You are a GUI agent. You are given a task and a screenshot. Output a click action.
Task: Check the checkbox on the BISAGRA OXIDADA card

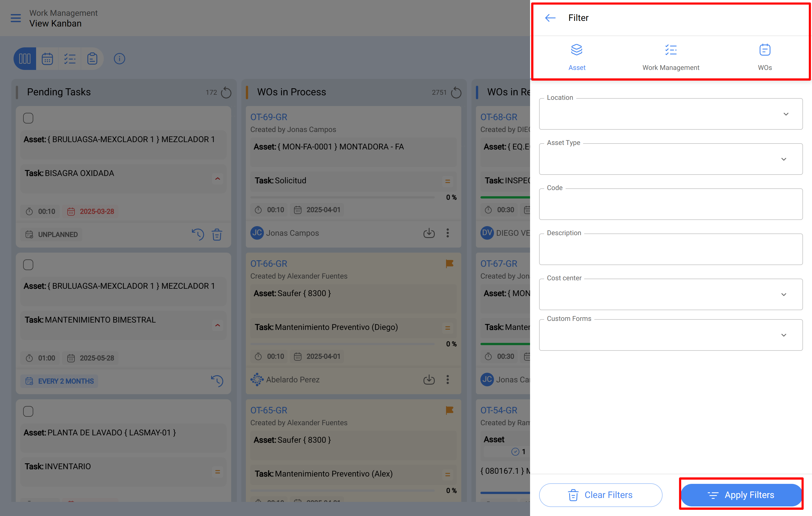click(x=28, y=118)
